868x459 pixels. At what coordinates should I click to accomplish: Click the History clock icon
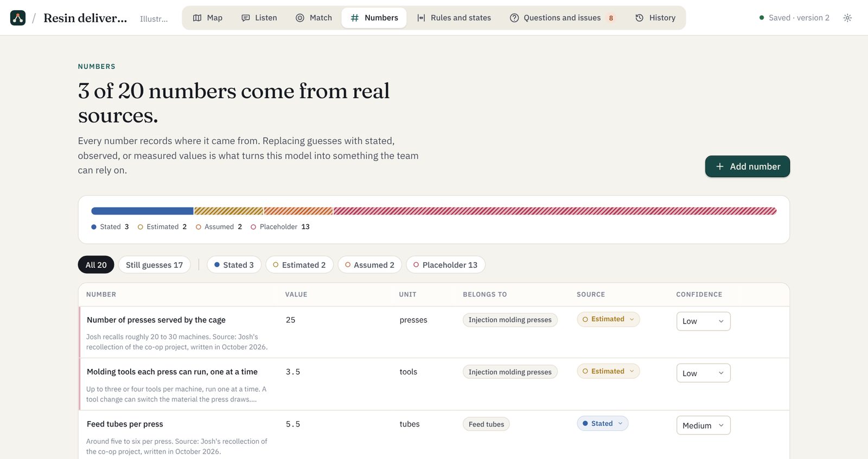pyautogui.click(x=640, y=18)
